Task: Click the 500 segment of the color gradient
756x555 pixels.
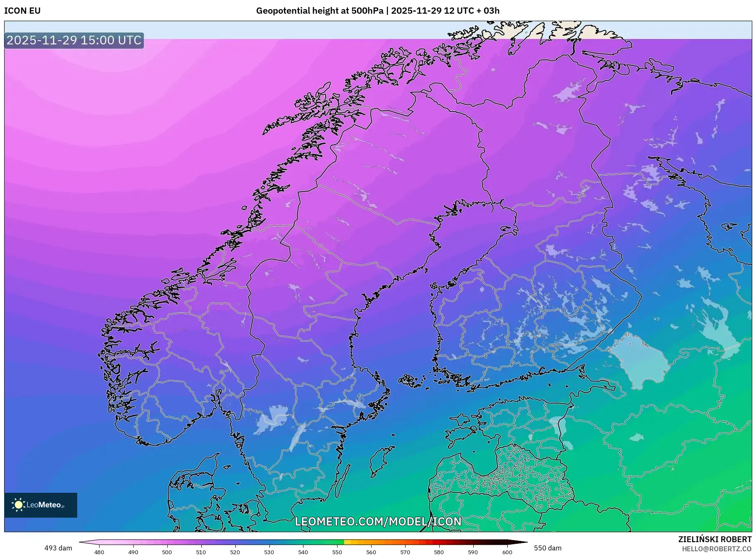Action: (x=167, y=541)
